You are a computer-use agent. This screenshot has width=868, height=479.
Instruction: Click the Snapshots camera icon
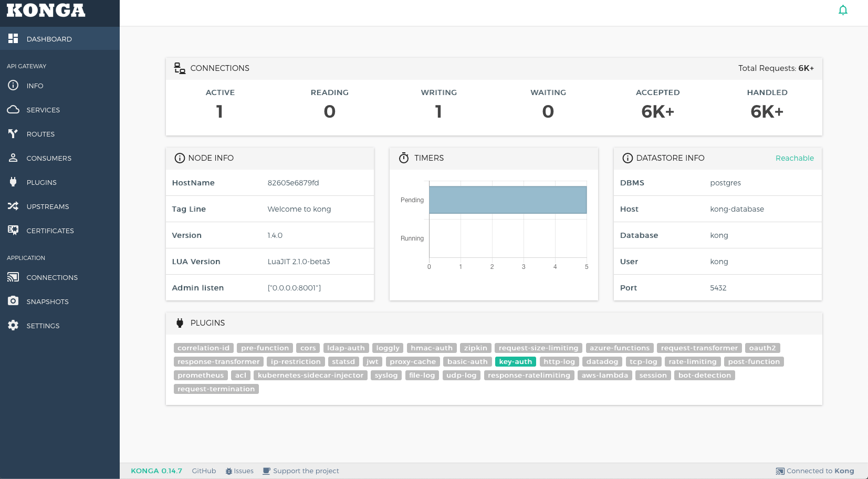coord(13,301)
